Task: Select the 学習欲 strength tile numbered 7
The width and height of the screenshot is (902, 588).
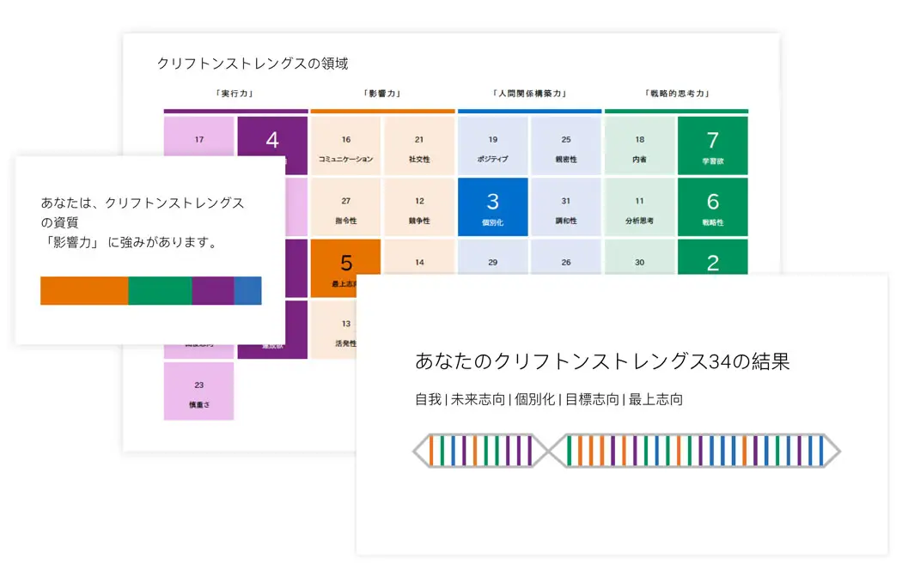Action: tap(713, 145)
